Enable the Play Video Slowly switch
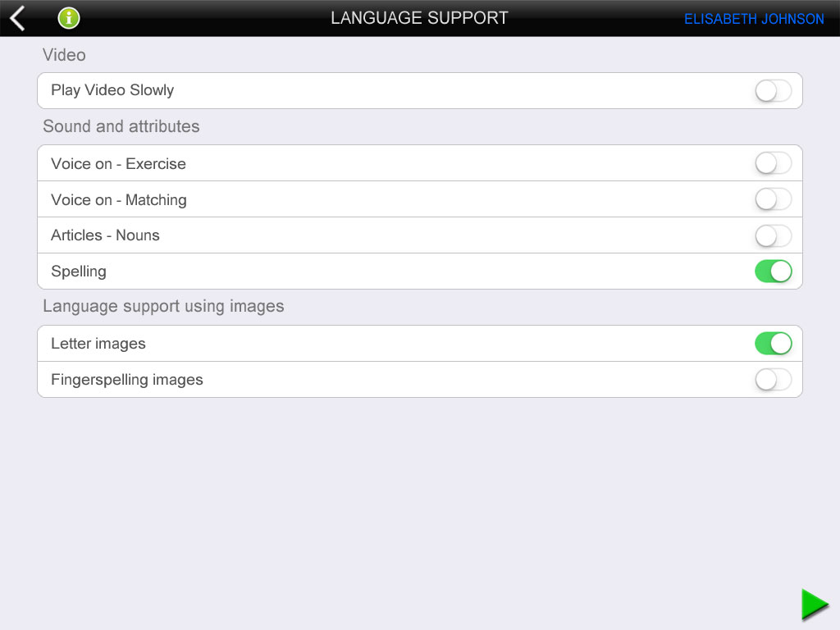The image size is (840, 630). coord(773,91)
